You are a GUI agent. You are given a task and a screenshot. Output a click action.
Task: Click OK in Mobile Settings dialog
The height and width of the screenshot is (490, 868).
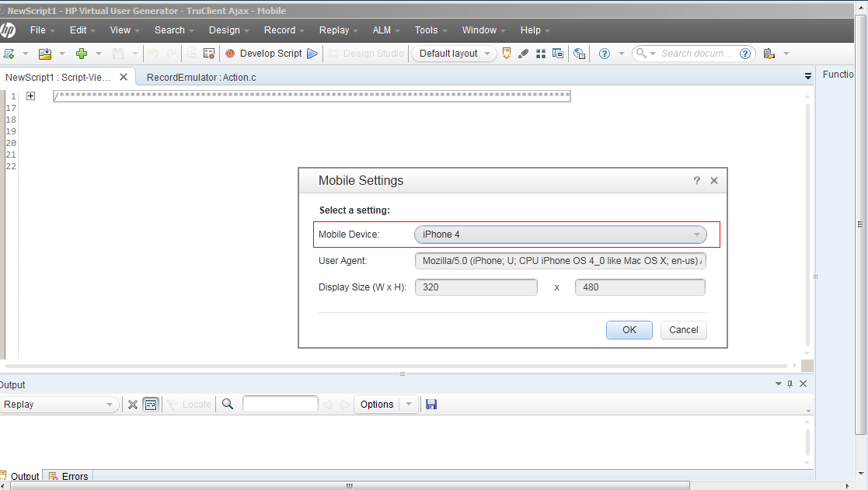tap(629, 329)
